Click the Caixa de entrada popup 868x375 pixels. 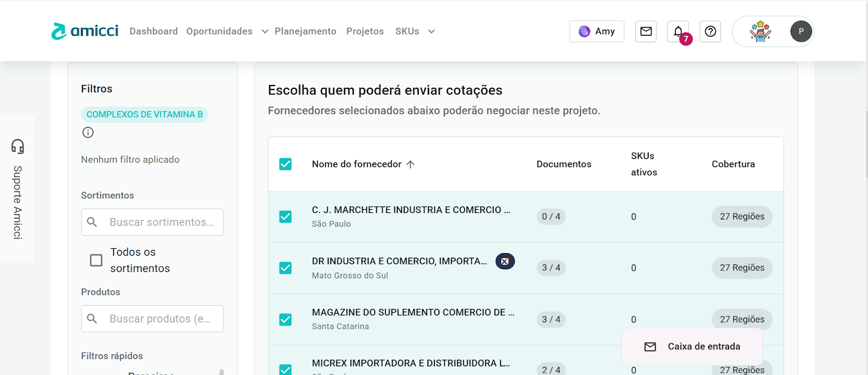(692, 346)
